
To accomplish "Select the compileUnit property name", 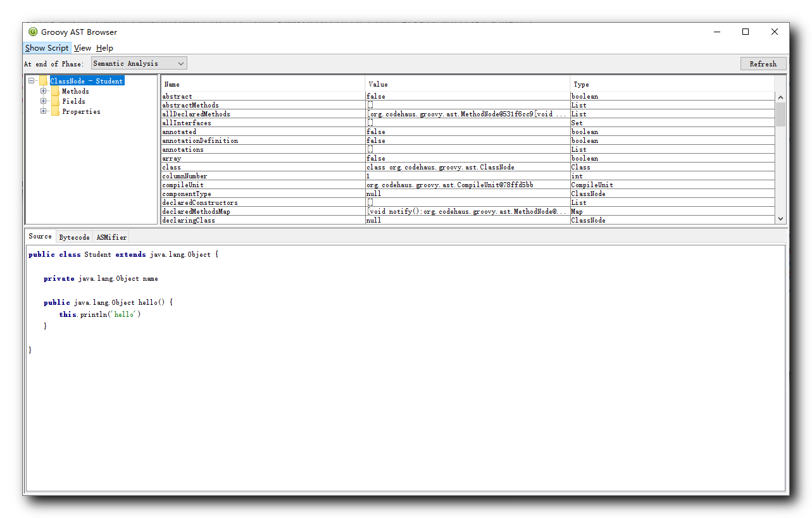I will click(183, 185).
